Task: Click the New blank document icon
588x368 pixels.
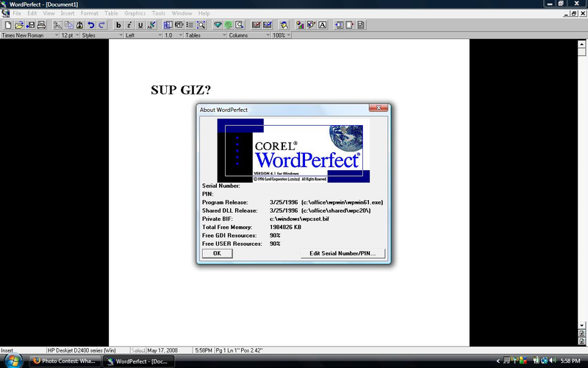Action: (x=8, y=25)
